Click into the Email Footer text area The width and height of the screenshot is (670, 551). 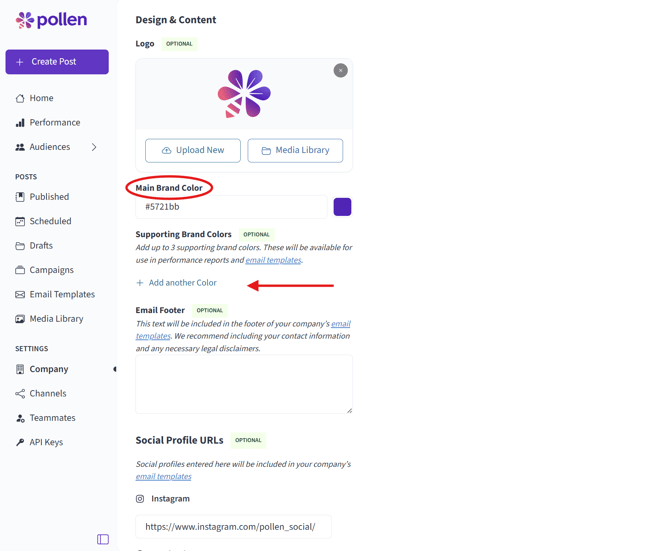244,384
